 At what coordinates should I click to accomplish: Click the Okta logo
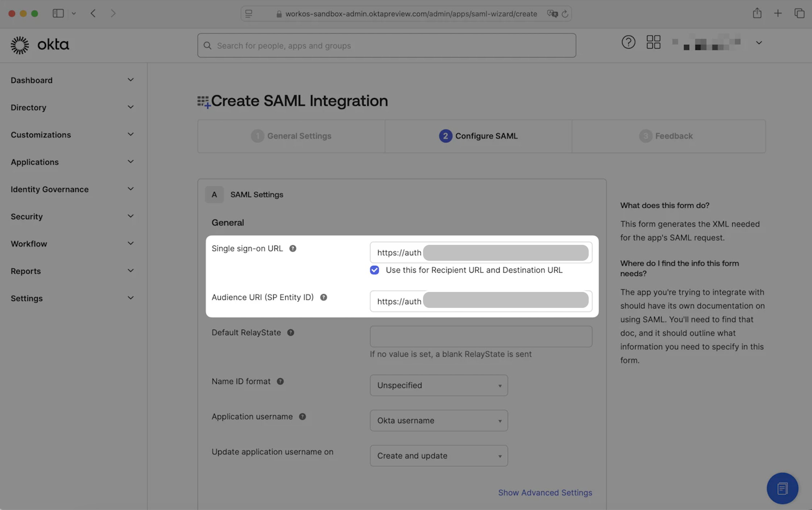pos(40,45)
